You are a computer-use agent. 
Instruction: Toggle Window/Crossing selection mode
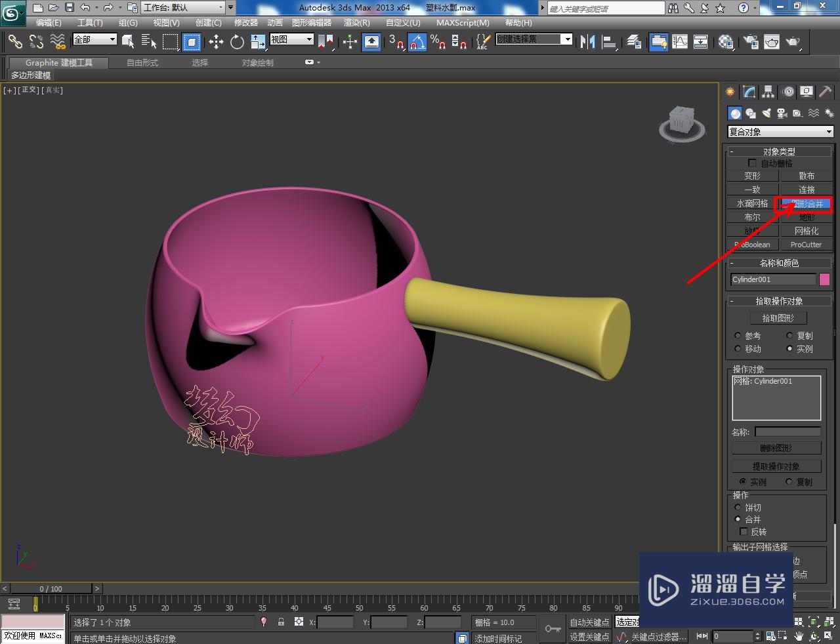(192, 42)
